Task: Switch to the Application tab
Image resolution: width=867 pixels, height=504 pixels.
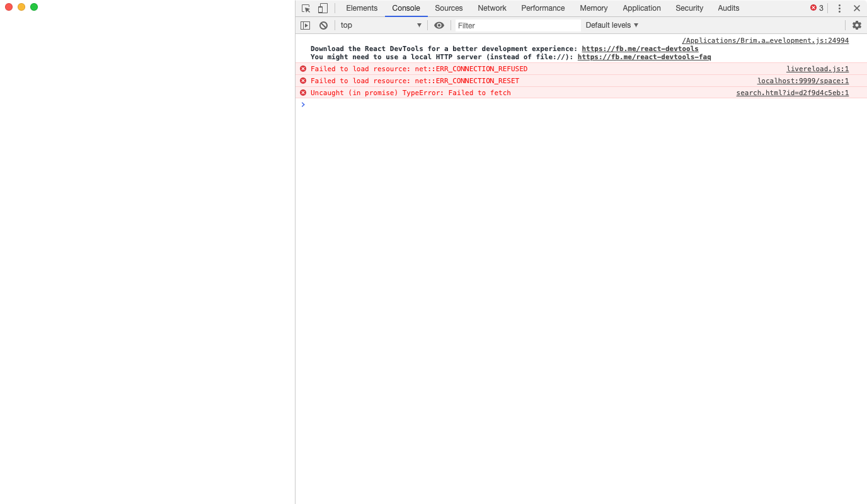Action: coord(641,8)
